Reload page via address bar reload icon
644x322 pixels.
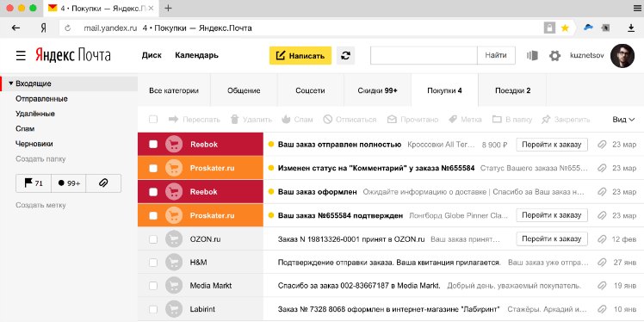68,28
